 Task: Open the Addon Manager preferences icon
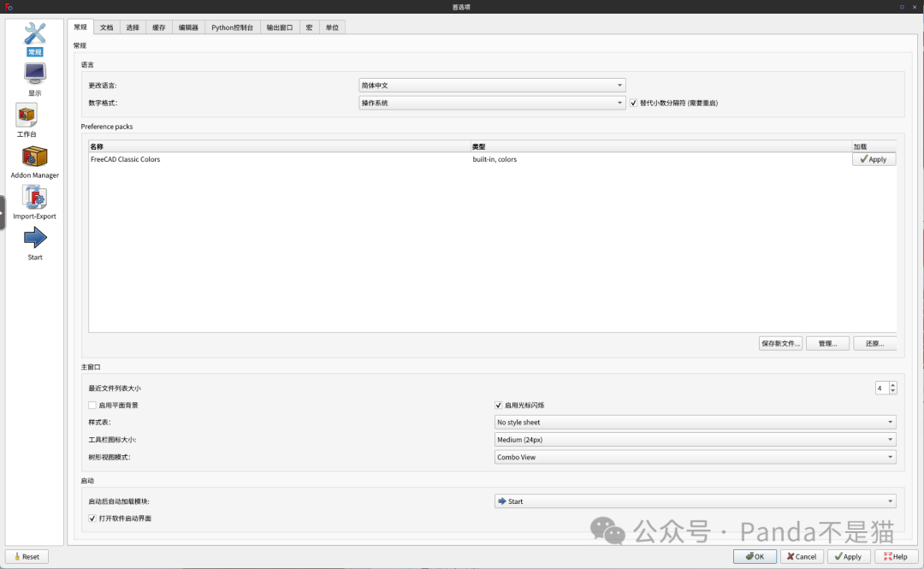[35, 157]
